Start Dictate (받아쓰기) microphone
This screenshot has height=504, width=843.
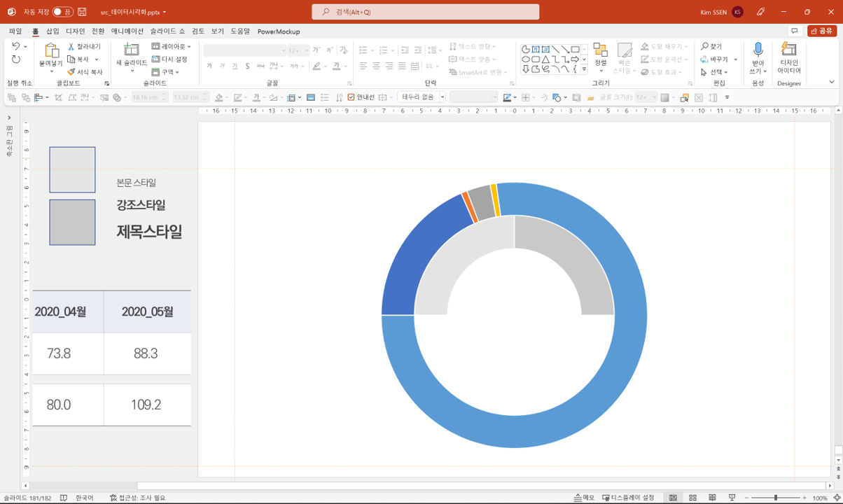[x=758, y=57]
